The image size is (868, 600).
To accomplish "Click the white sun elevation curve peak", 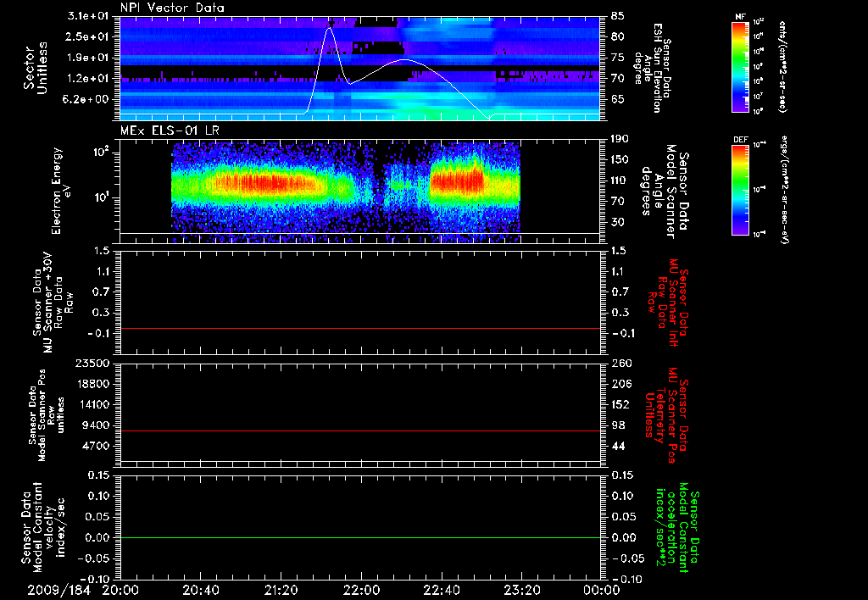I will (330, 28).
